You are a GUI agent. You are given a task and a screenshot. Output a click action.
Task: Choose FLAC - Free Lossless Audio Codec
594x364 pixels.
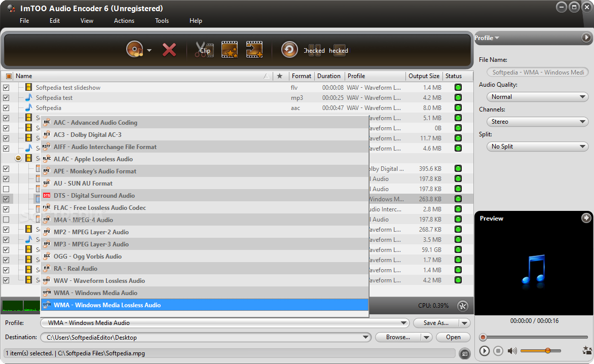click(x=205, y=207)
